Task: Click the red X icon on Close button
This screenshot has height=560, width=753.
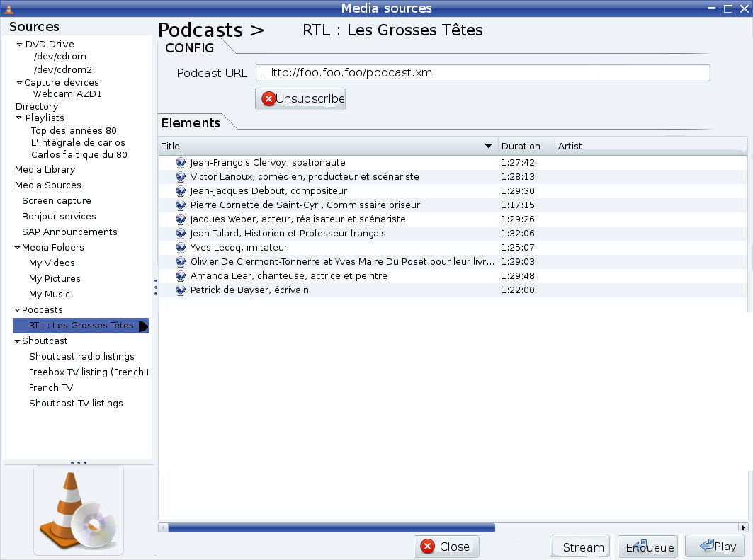Action: (x=427, y=547)
